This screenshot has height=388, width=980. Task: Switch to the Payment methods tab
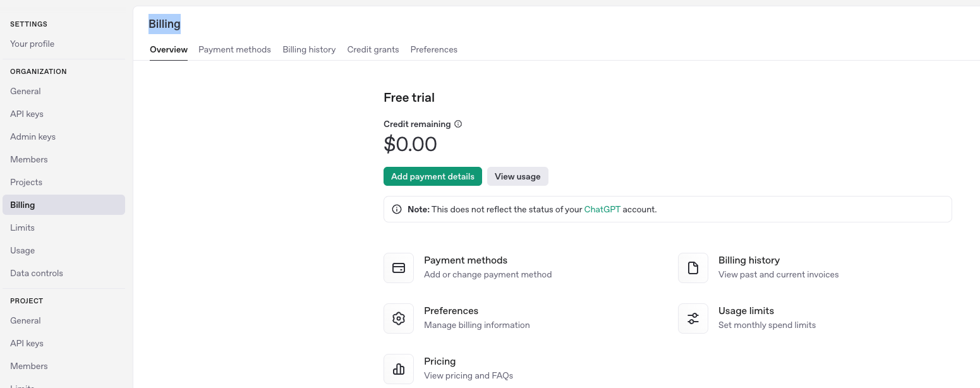[234, 49]
